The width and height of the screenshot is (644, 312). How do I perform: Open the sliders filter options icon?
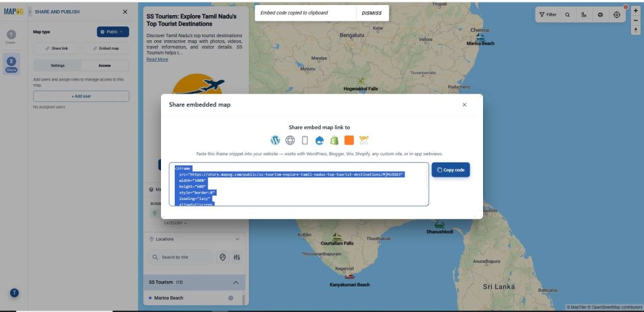(x=236, y=257)
